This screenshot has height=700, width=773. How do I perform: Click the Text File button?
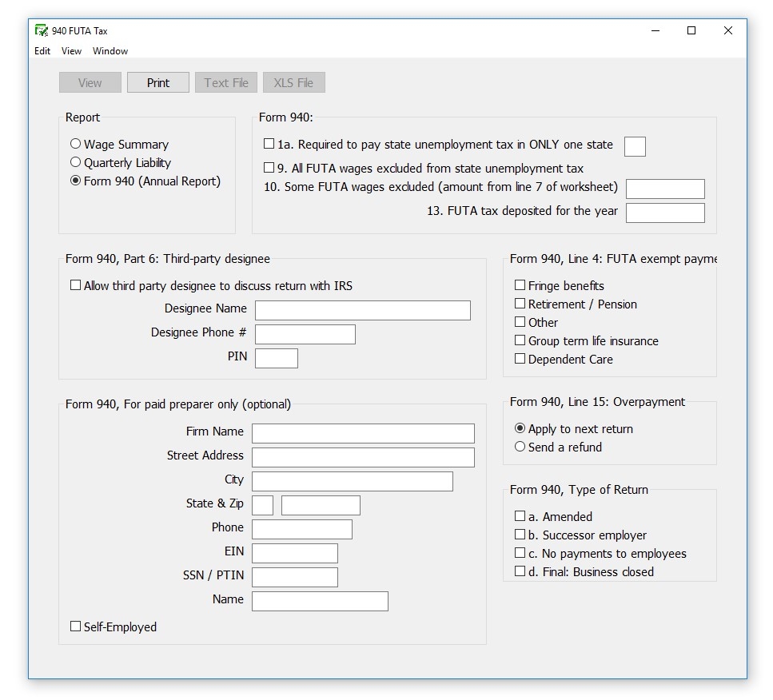coord(225,82)
